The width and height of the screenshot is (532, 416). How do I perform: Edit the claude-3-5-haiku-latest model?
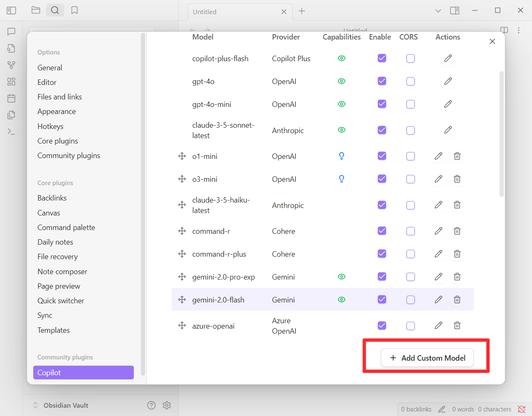pos(438,205)
